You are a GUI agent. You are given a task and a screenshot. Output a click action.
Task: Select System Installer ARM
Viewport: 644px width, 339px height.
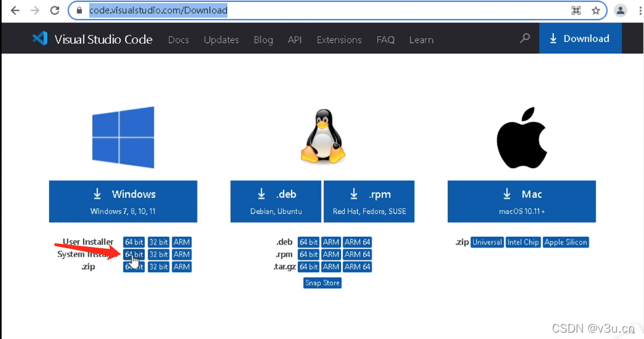[x=182, y=255]
